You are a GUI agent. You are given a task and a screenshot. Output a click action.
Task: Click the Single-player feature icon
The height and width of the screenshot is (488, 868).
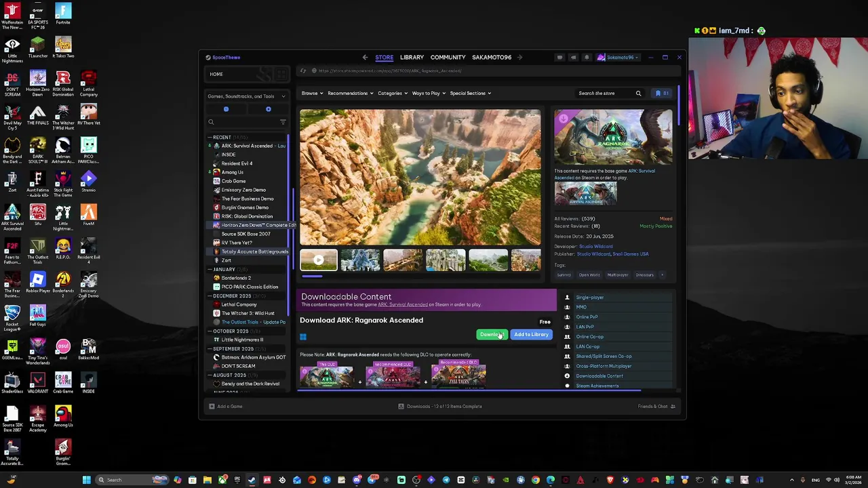click(567, 298)
